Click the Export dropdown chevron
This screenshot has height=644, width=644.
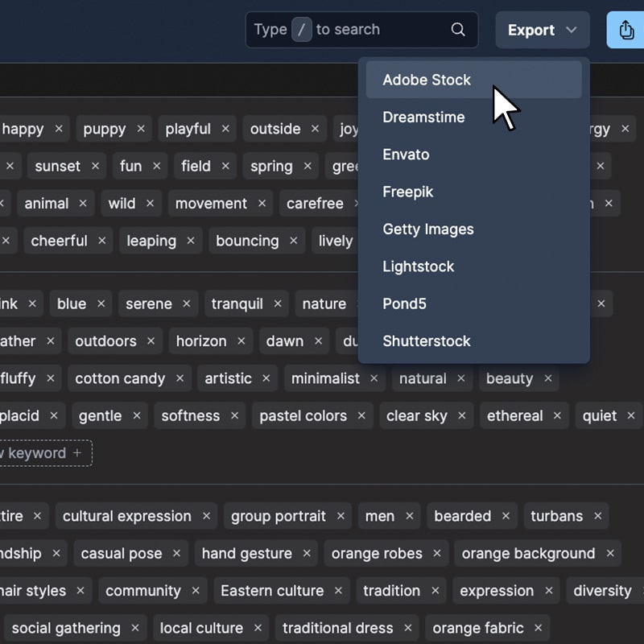pyautogui.click(x=572, y=30)
